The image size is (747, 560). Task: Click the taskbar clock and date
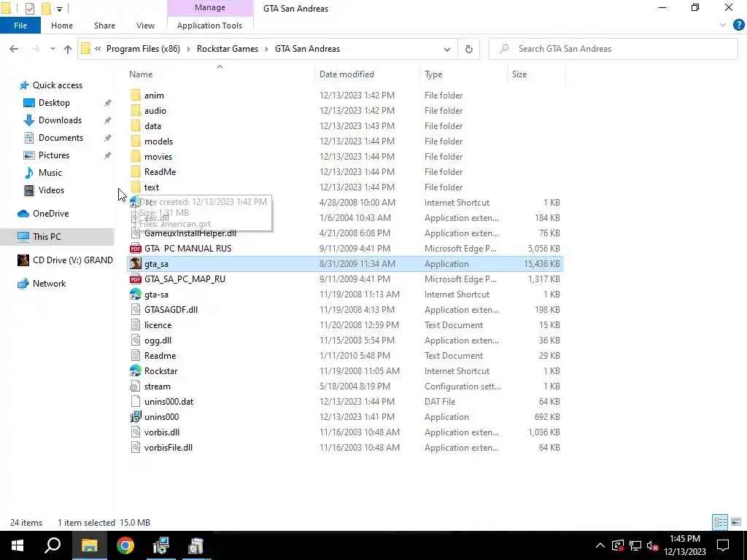pyautogui.click(x=684, y=545)
